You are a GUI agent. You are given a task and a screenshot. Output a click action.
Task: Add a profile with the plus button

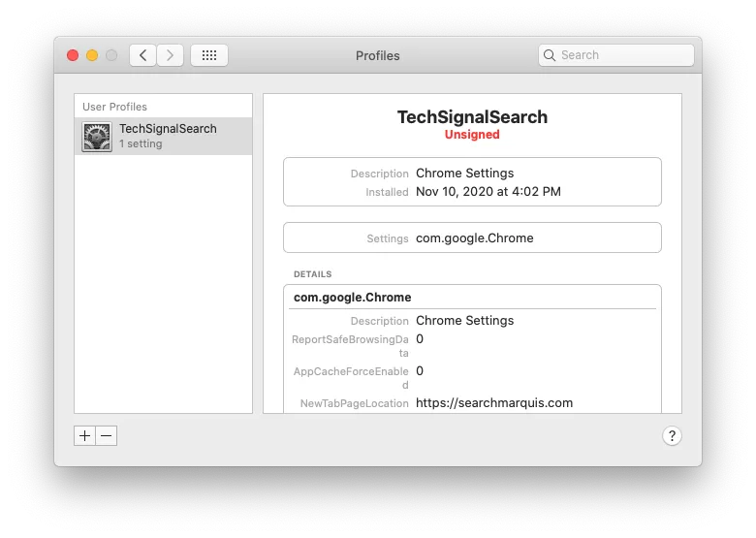point(84,436)
